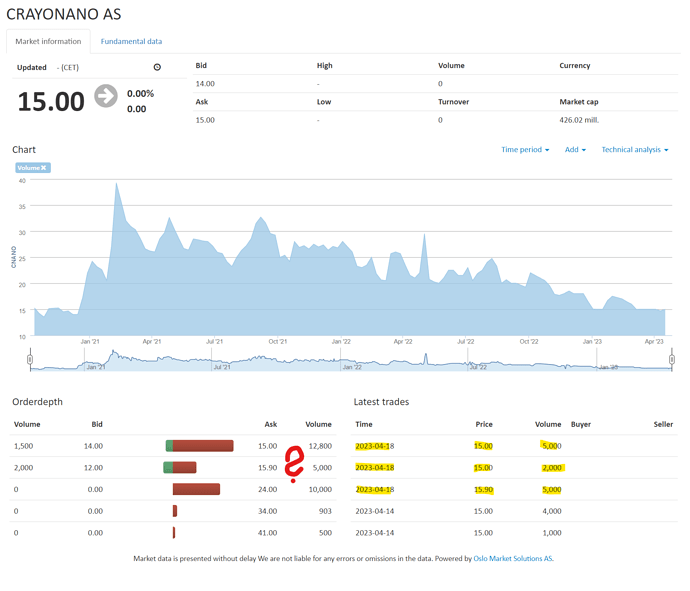Select the 15.90 ask price in Orderdepth
690x591 pixels.
click(268, 467)
